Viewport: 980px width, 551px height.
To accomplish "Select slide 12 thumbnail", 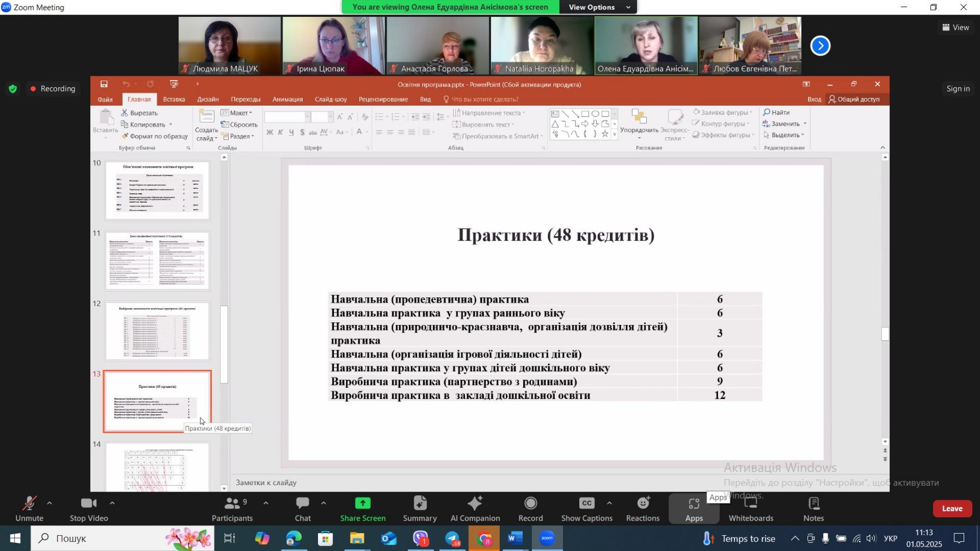I will tap(157, 331).
